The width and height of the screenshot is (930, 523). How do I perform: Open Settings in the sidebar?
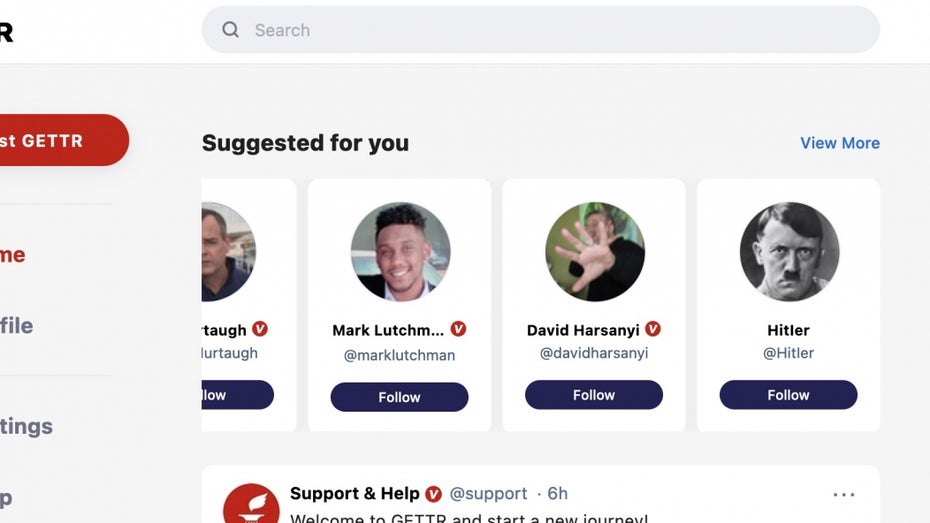26,426
